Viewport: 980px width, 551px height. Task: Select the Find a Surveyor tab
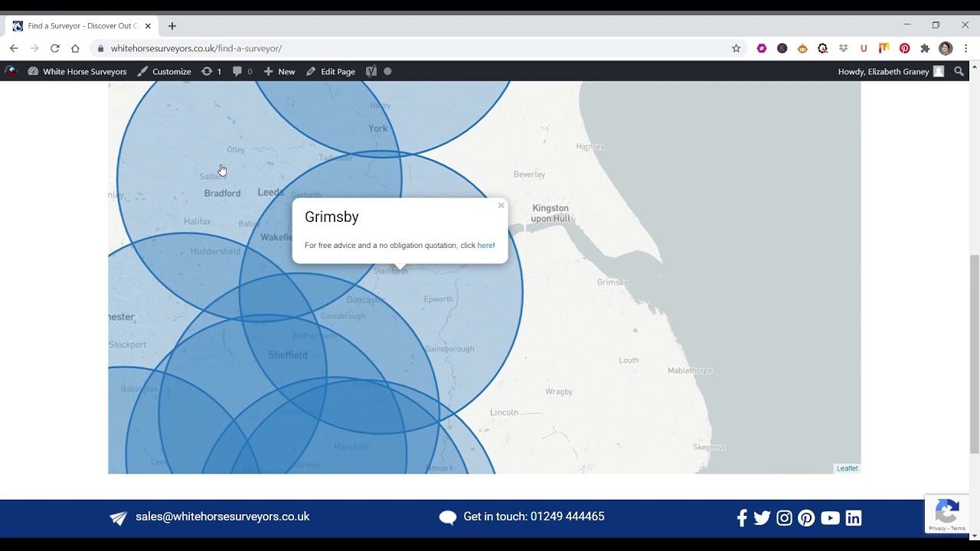[82, 26]
